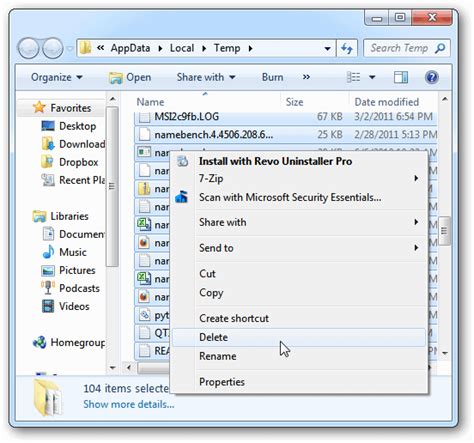Open the view options dropdown arrow

point(372,77)
